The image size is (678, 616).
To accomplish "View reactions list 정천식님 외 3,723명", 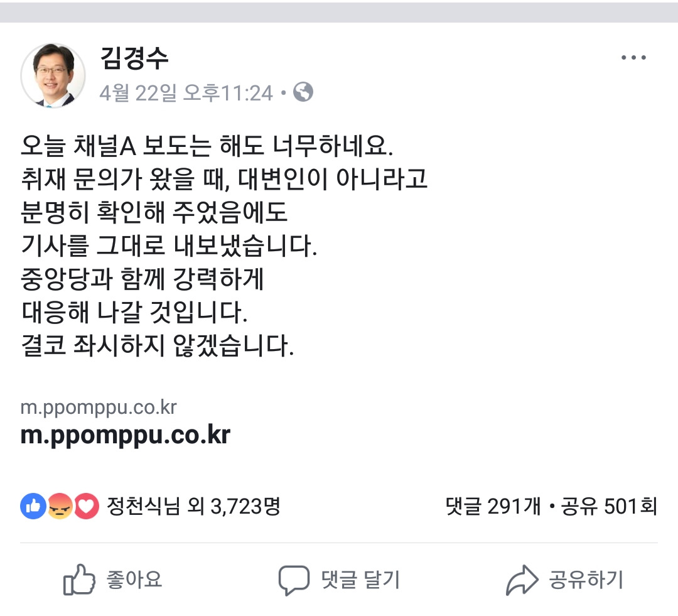I will tap(194, 505).
